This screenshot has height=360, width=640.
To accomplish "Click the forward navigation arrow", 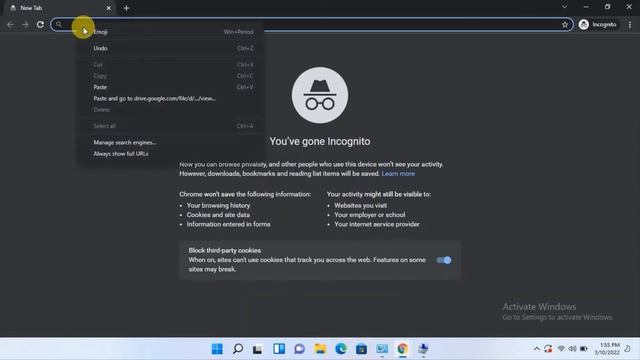I will (x=25, y=25).
